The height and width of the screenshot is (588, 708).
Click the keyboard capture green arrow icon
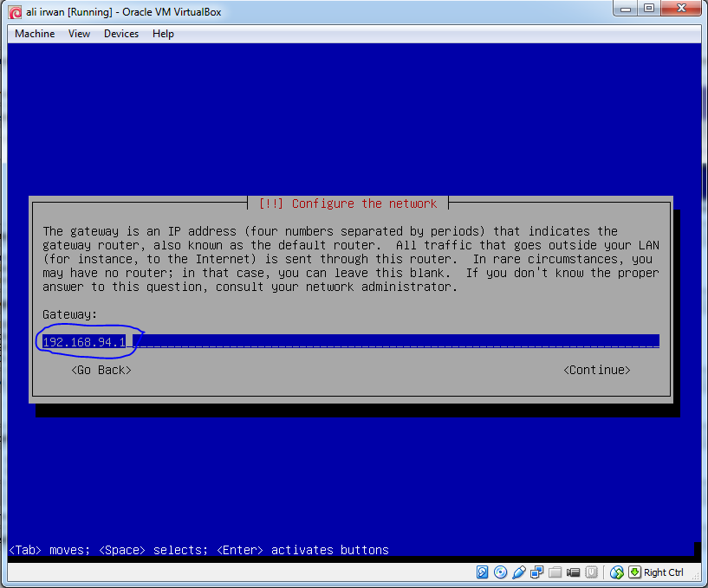point(634,572)
